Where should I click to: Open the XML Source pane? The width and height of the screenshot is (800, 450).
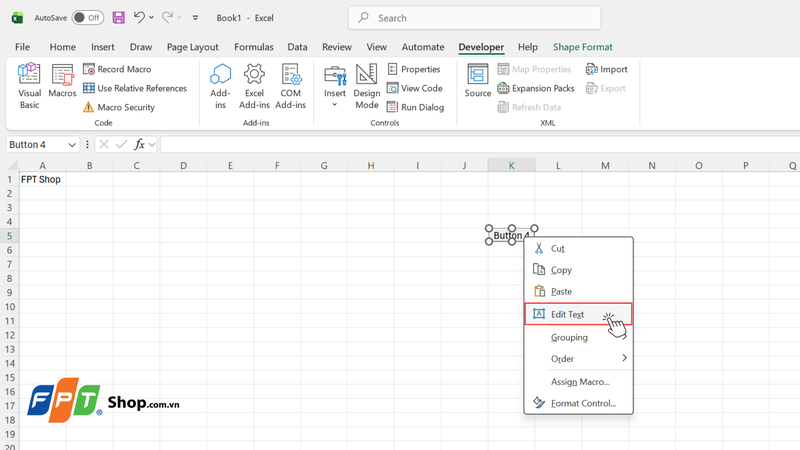tap(478, 81)
